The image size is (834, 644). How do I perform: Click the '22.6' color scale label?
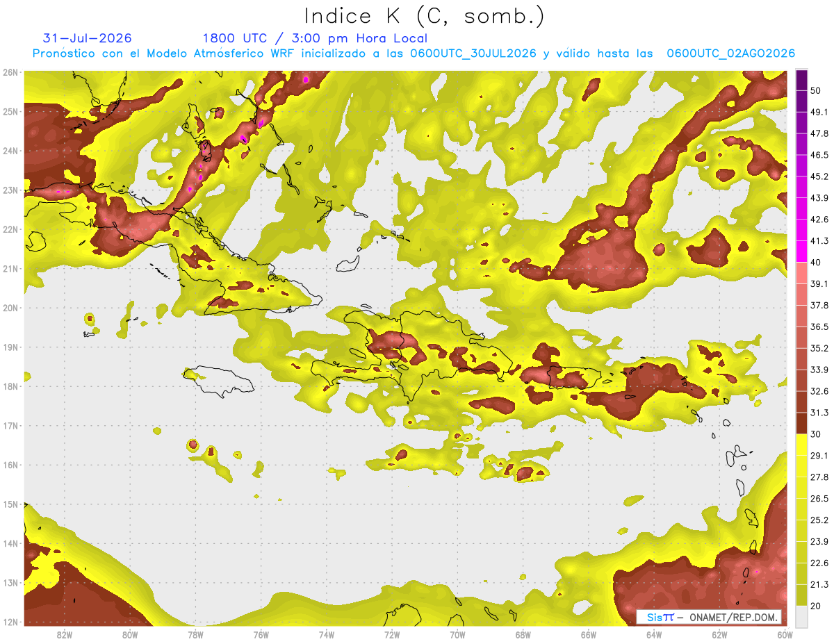(819, 563)
